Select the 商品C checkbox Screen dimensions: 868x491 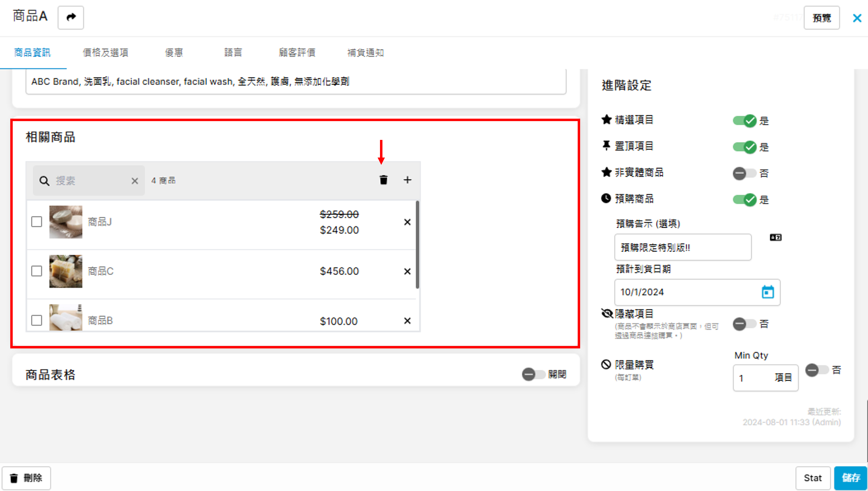[x=36, y=272]
